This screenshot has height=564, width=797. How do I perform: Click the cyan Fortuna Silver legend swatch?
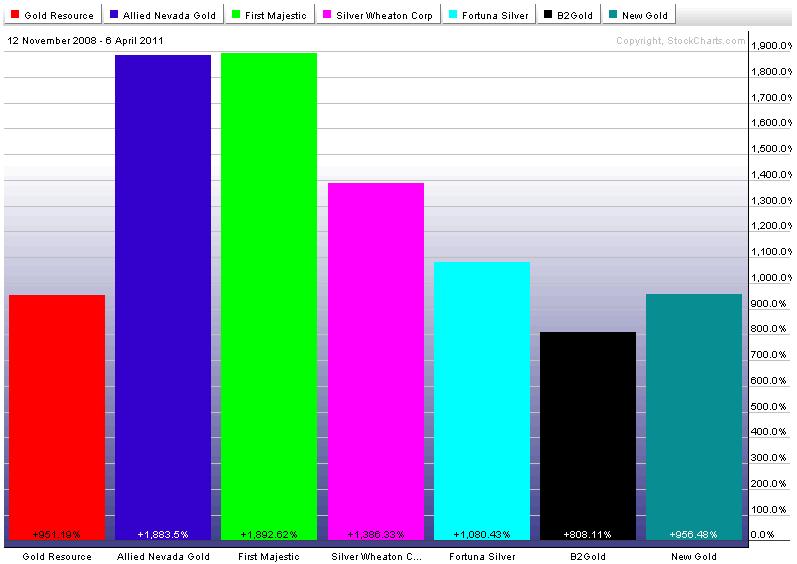click(x=452, y=14)
